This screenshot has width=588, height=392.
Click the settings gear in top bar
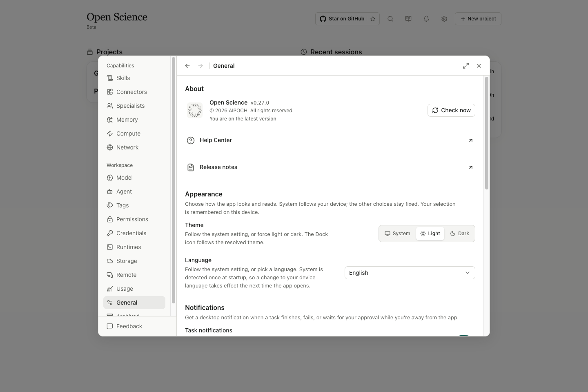tap(444, 19)
